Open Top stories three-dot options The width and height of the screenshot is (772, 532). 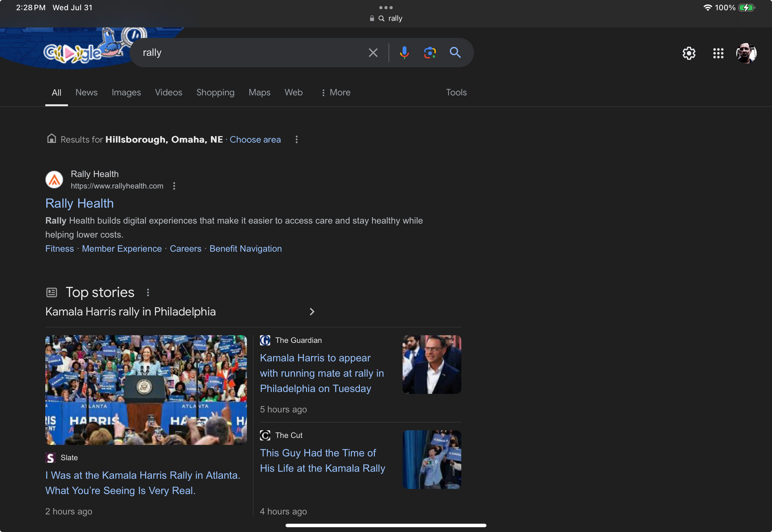148,292
